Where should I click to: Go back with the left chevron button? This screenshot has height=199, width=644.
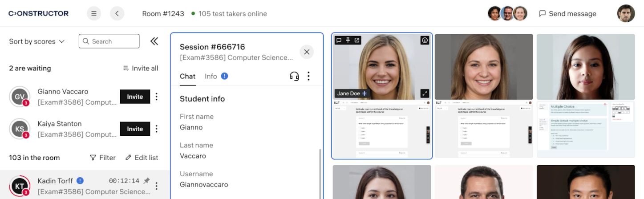point(117,13)
